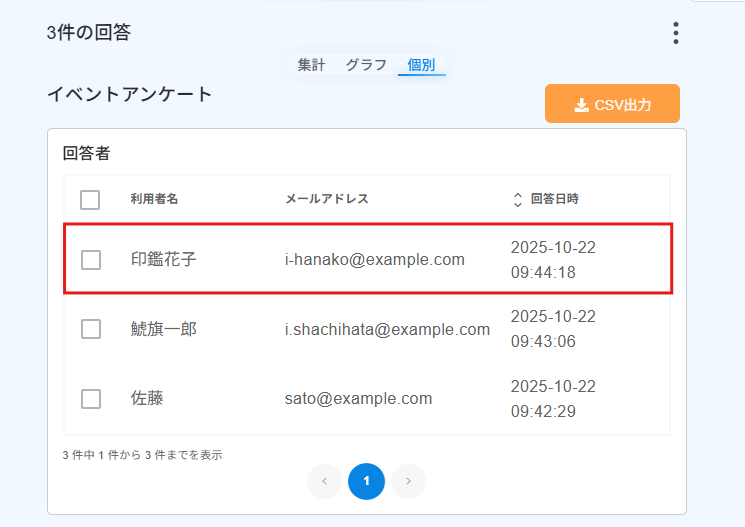Click the メールアドレス column header
Image resolution: width=745 pixels, height=527 pixels.
point(327,199)
